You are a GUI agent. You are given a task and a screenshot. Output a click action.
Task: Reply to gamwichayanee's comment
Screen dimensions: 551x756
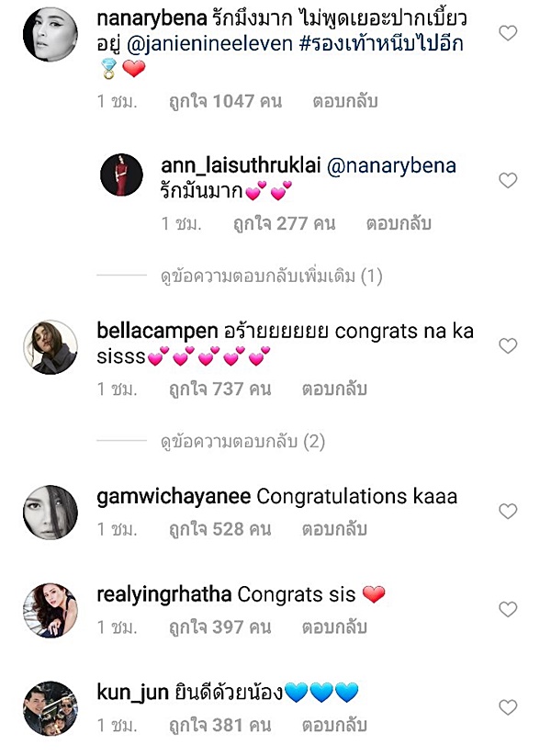point(334,529)
